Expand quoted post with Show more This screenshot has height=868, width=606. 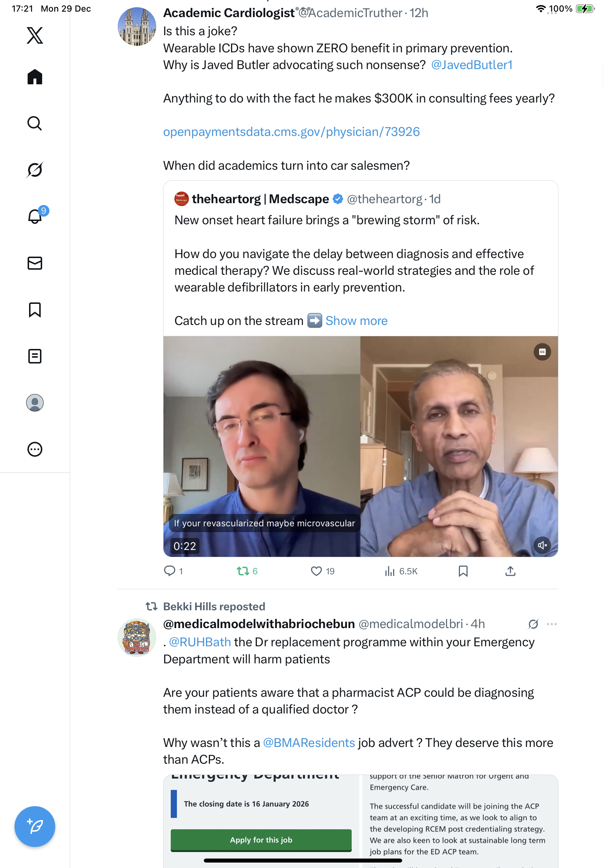tap(356, 321)
